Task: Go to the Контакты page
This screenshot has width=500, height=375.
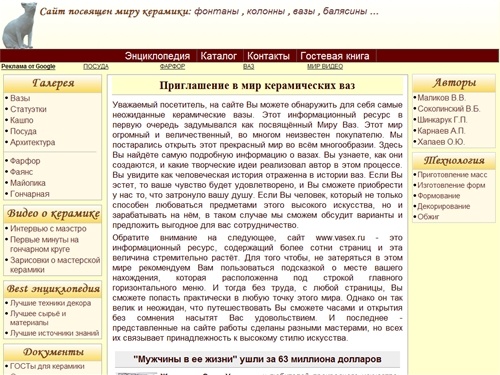Action: (268, 56)
